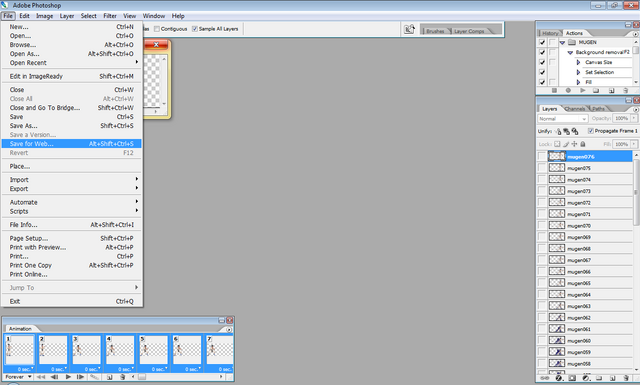Add a layer mask
This screenshot has width=640, height=385.
(572, 378)
